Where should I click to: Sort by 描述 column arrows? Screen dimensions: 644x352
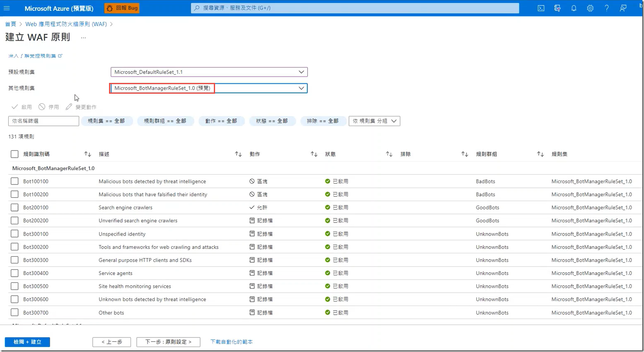coord(238,154)
